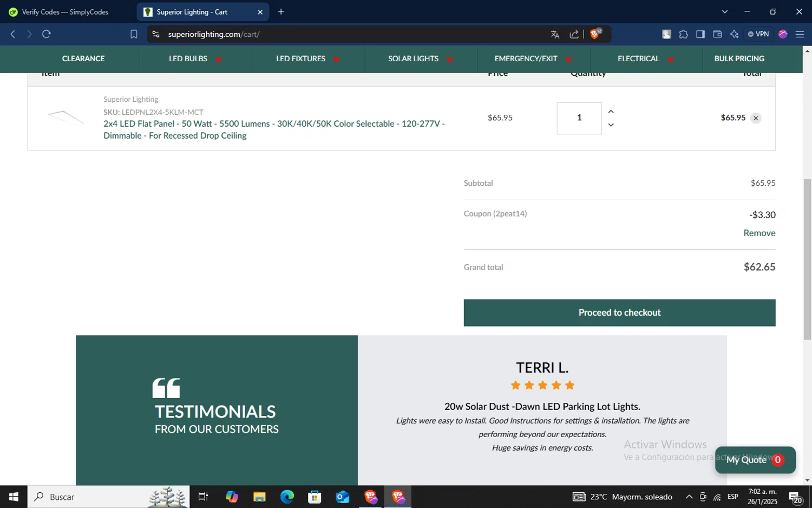Open Leo AI assistant icon
The width and height of the screenshot is (812, 508).
click(734, 34)
